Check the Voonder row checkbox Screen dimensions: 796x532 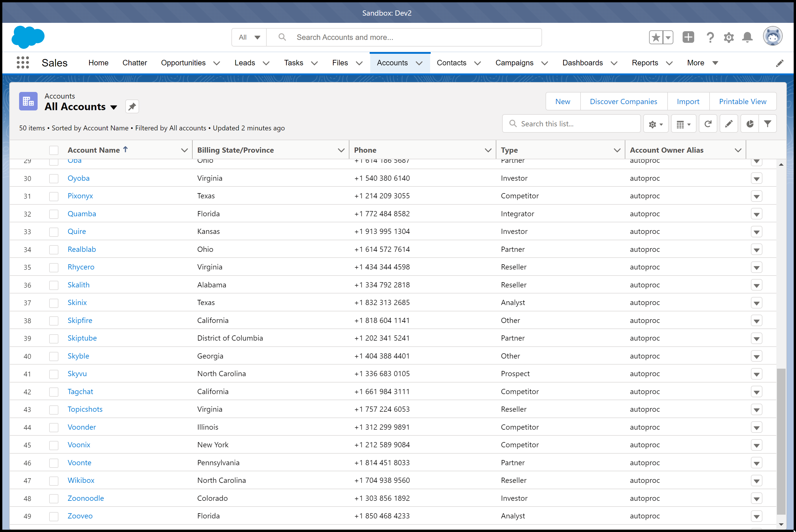coord(54,428)
